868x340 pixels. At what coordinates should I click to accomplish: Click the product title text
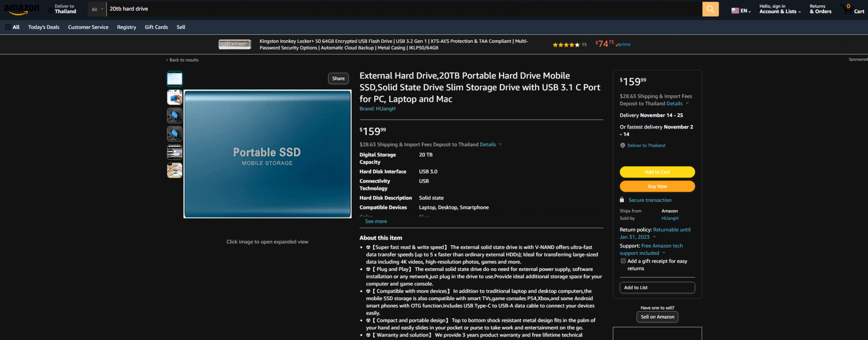480,87
